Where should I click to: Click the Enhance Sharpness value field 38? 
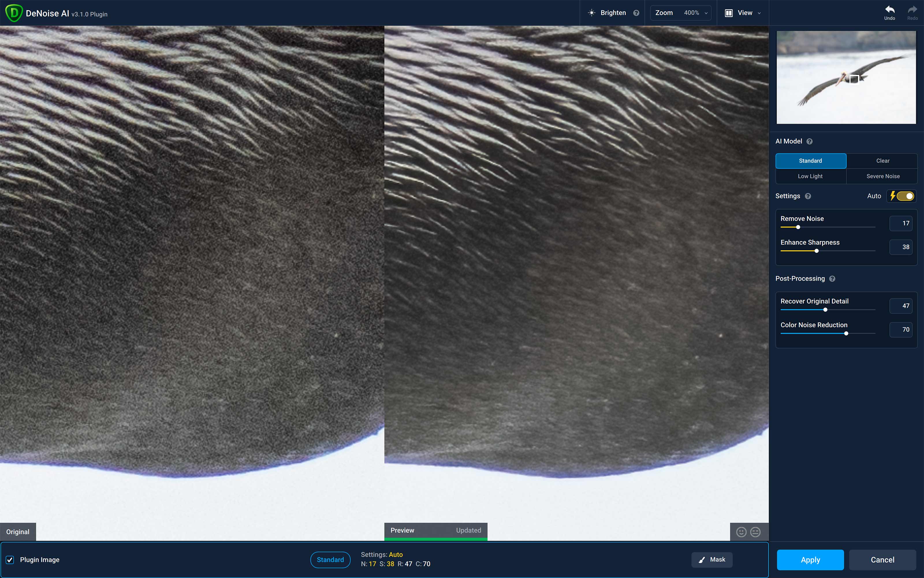(901, 247)
